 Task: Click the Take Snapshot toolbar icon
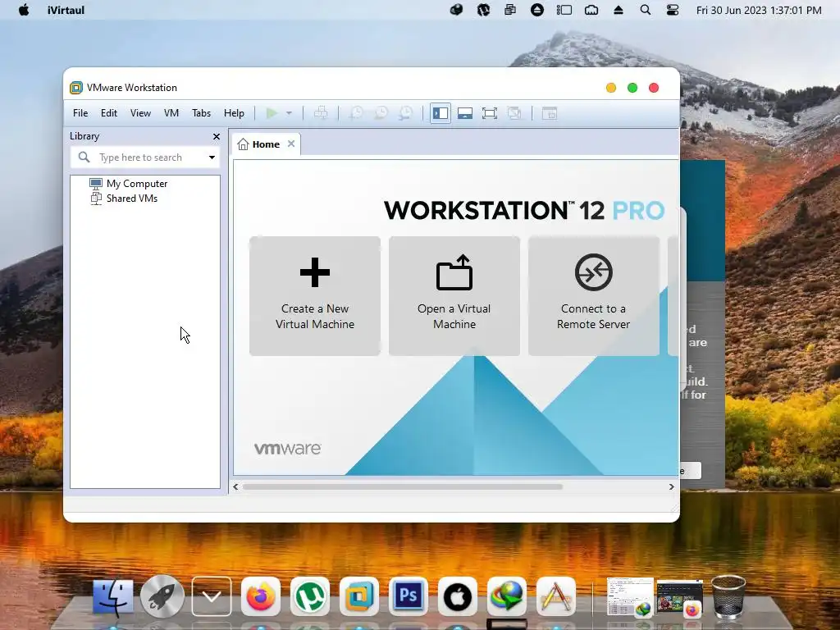click(x=356, y=113)
